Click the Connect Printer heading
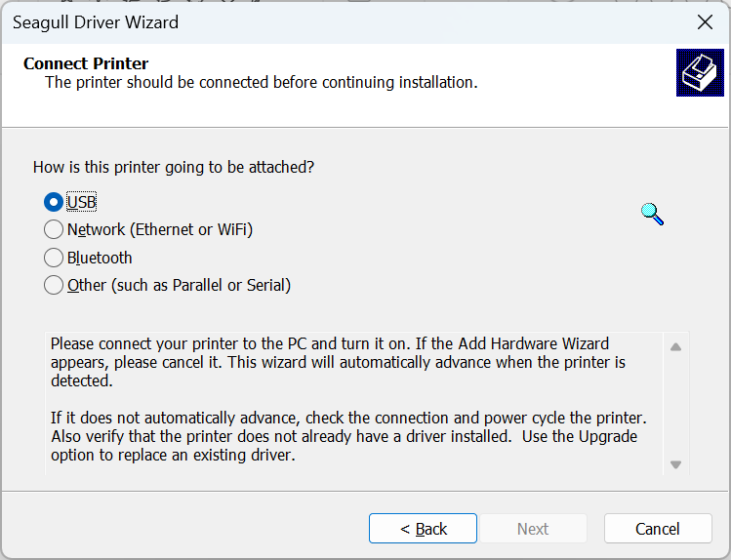Screen dimensions: 731x560 coord(86,63)
